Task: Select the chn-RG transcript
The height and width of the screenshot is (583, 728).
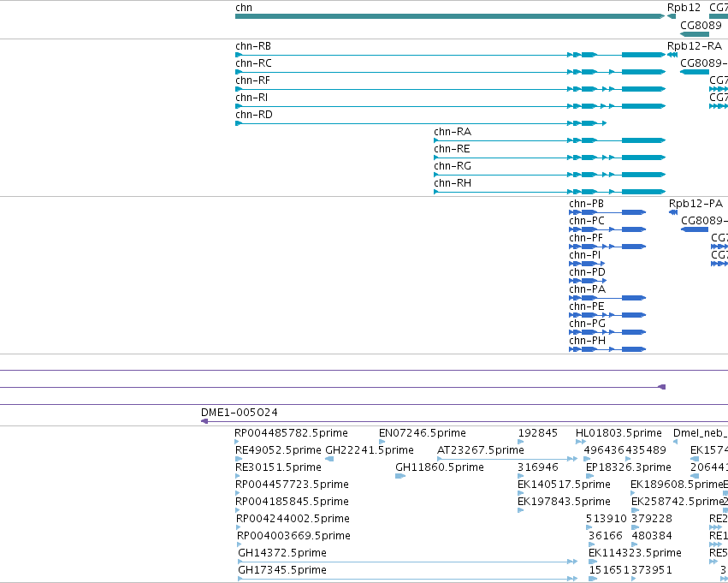Action: (550, 175)
